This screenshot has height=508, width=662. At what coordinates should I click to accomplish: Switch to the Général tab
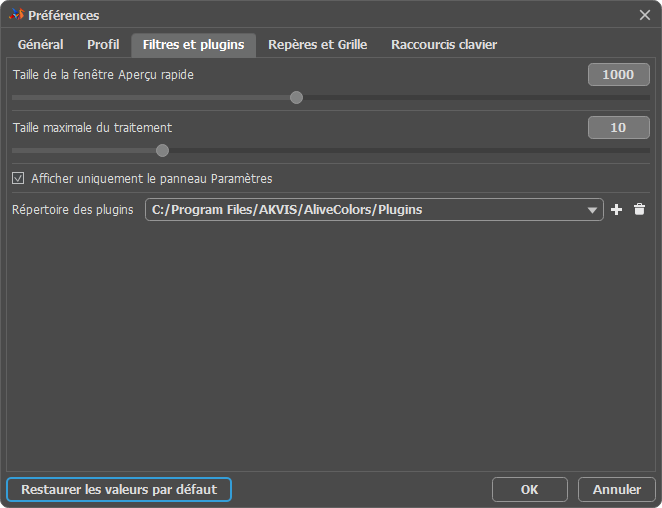41,45
